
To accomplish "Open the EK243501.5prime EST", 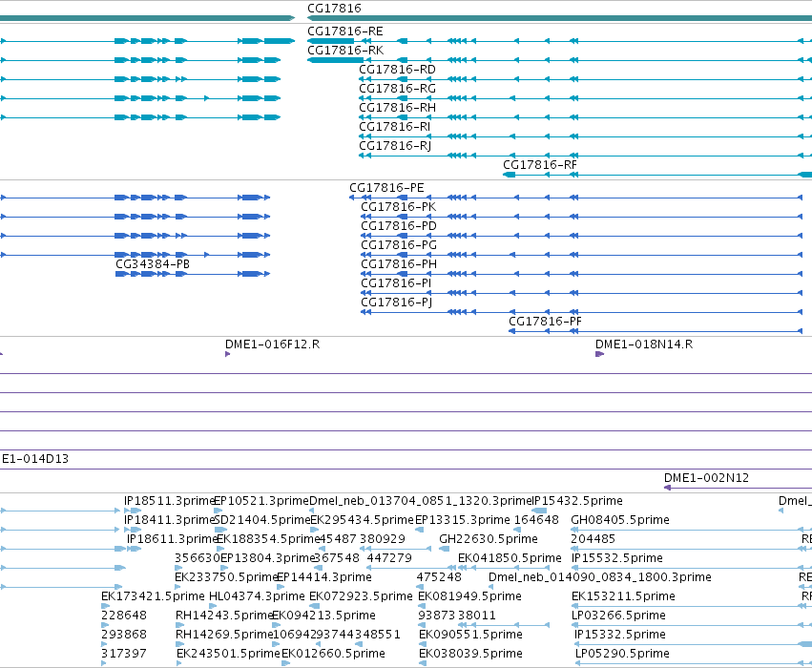I will (x=228, y=654).
